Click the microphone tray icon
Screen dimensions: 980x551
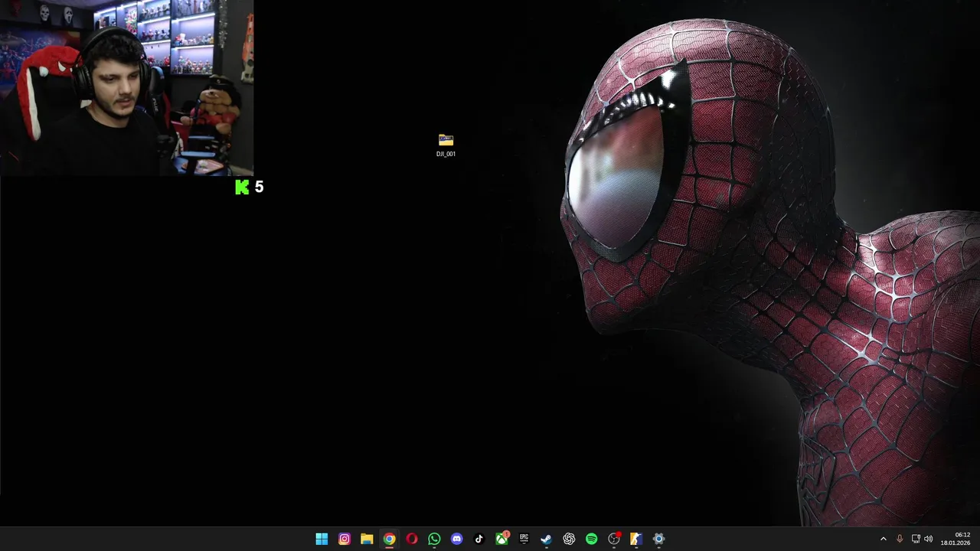[x=900, y=539]
